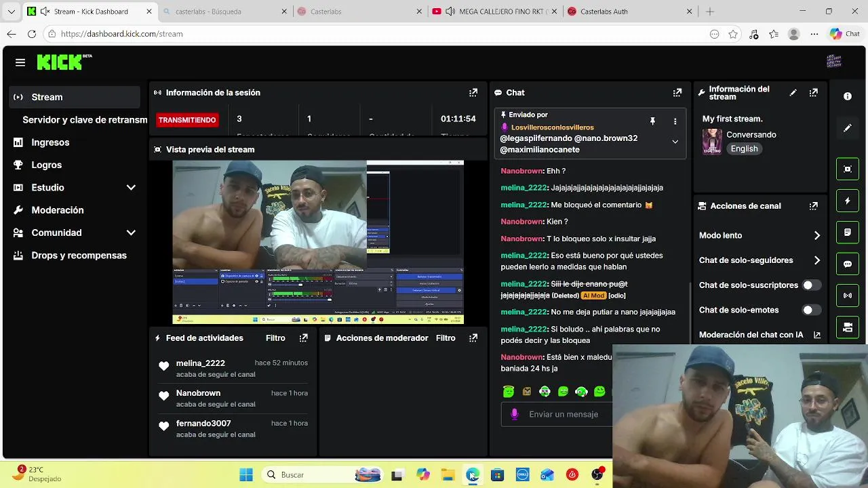868x488 pixels.
Task: Open the Kick profile avatar top right
Action: point(834,62)
